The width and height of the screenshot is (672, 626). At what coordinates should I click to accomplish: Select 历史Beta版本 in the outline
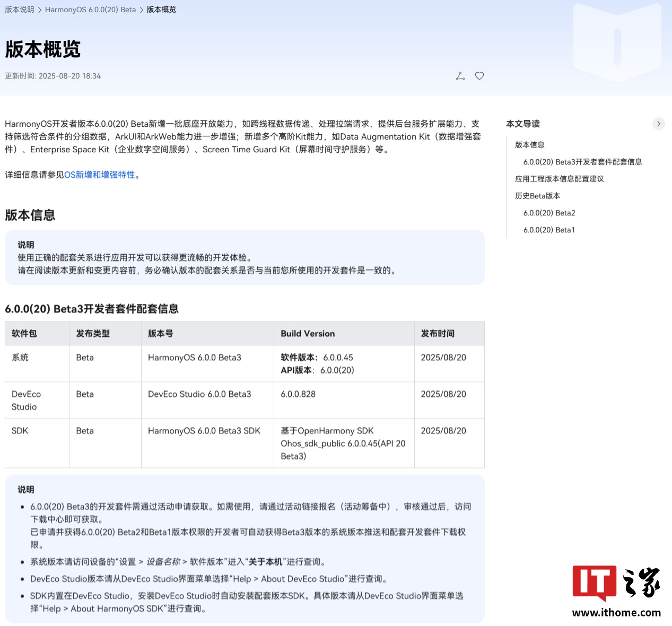coord(537,196)
